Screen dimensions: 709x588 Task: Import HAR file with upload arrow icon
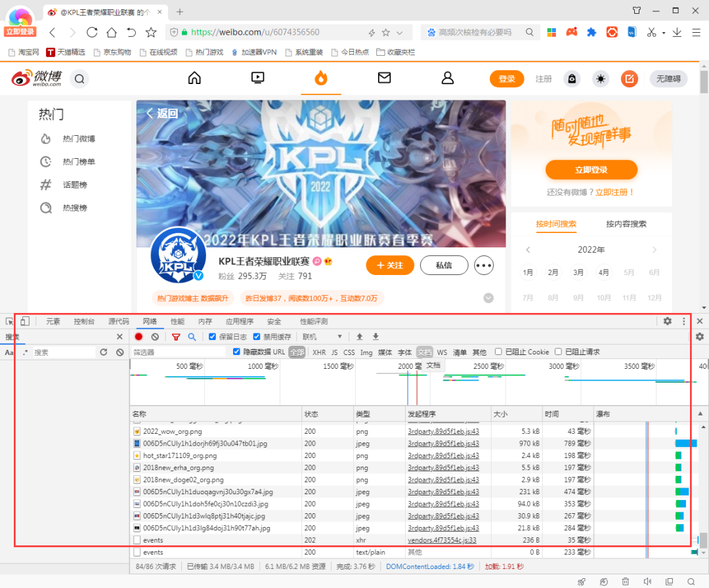tap(360, 337)
